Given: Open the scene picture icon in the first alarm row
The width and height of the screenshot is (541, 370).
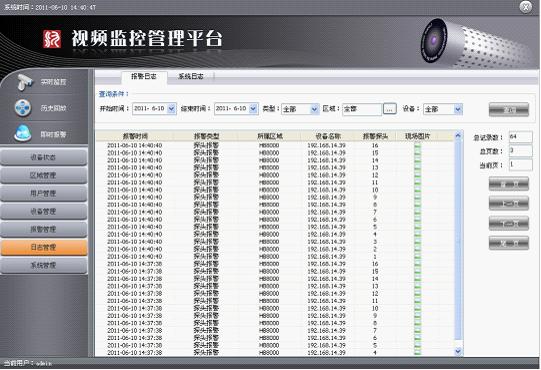Looking at the screenshot, I should [417, 146].
